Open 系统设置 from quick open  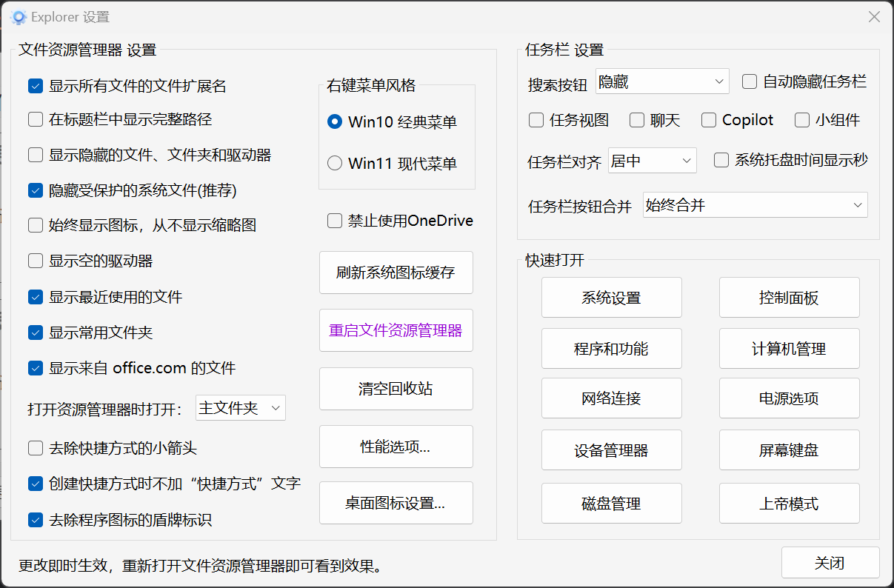(x=612, y=298)
